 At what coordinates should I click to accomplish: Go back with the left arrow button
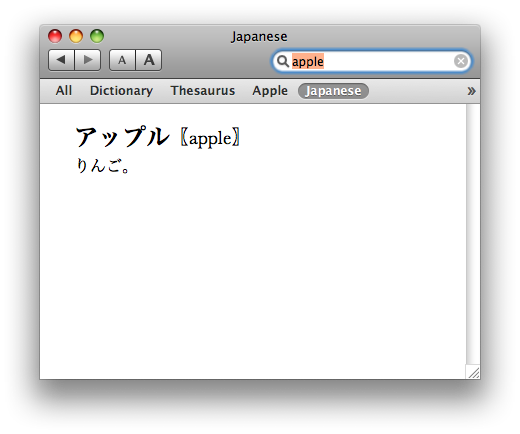(61, 60)
